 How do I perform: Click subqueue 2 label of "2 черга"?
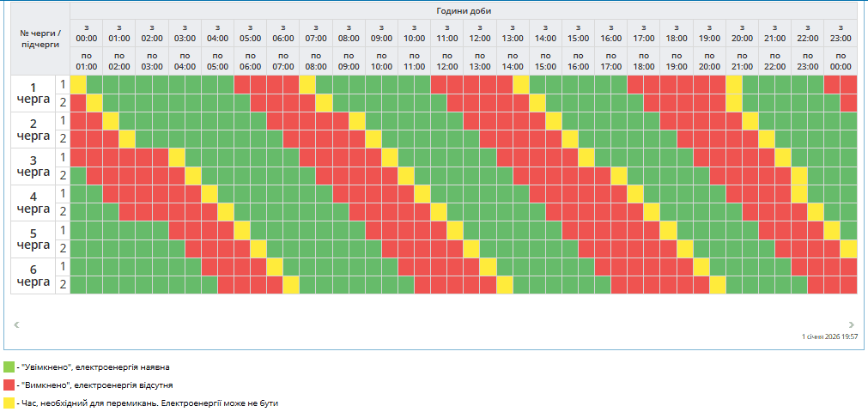62,138
